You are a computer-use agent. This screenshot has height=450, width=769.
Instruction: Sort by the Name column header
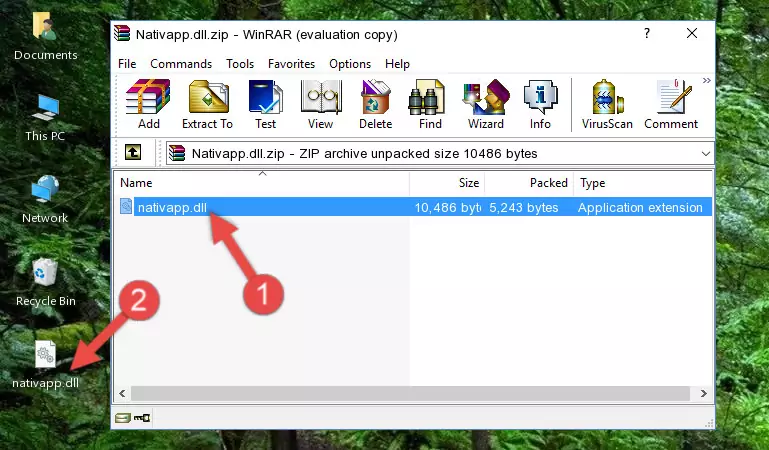tap(262, 183)
